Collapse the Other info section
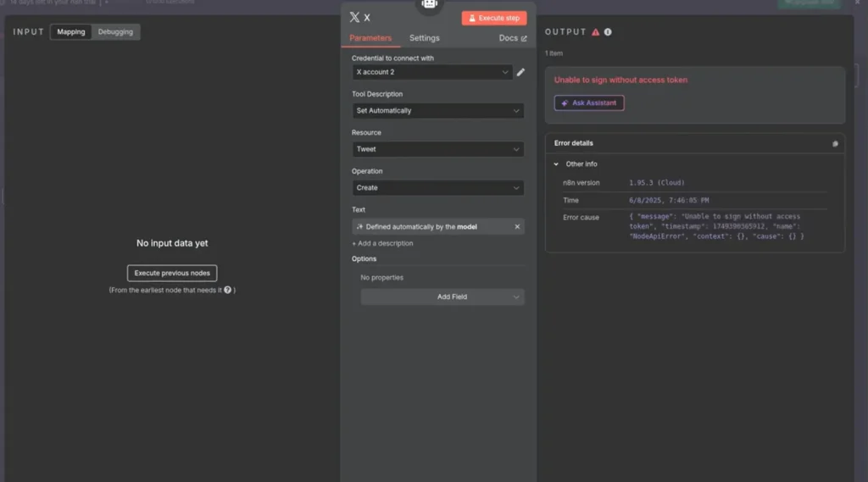Viewport: 868px width, 482px height. [x=557, y=164]
